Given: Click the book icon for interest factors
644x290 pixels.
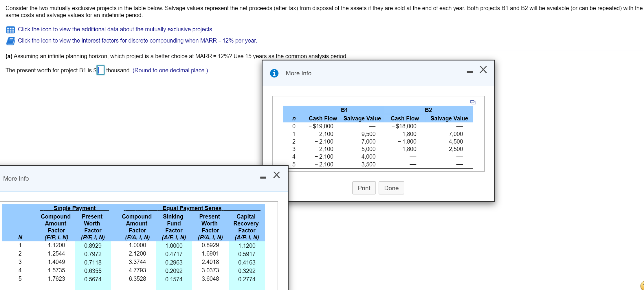Looking at the screenshot, I should (10, 41).
